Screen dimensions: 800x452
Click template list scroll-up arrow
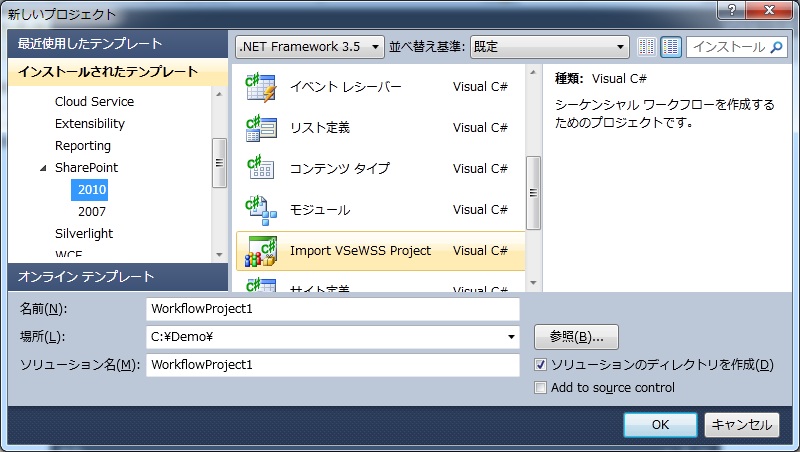(x=533, y=72)
